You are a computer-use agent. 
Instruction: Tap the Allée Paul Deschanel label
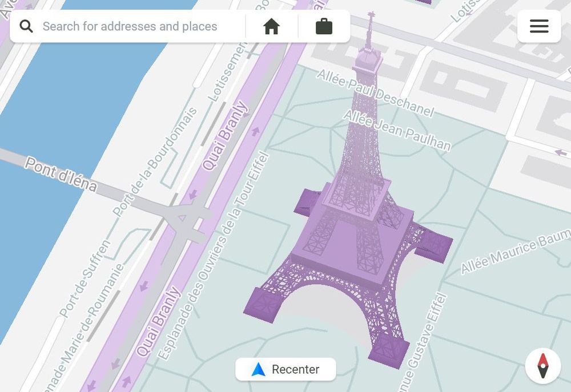point(375,93)
